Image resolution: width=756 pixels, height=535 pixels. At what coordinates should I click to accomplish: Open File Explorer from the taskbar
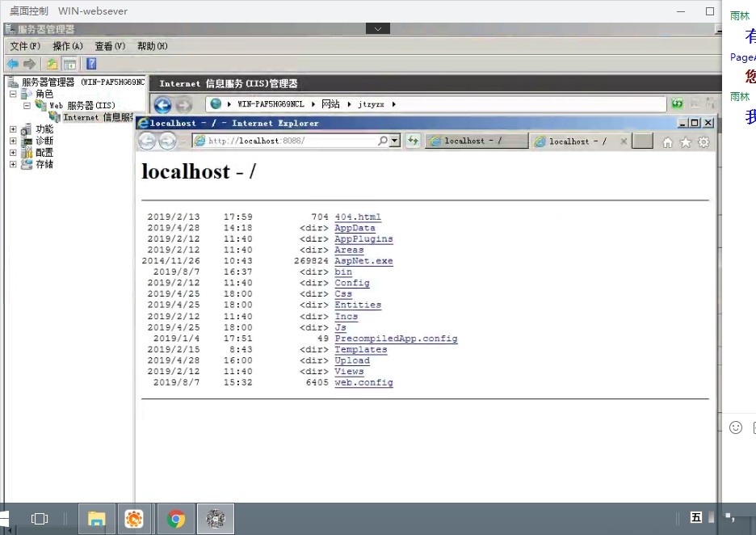coord(97,519)
